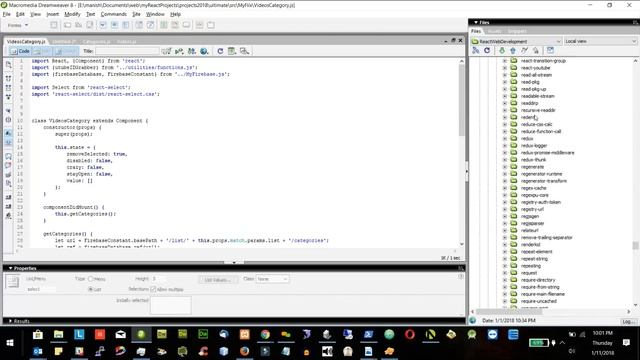Click the Format Source Code icon

9,216
